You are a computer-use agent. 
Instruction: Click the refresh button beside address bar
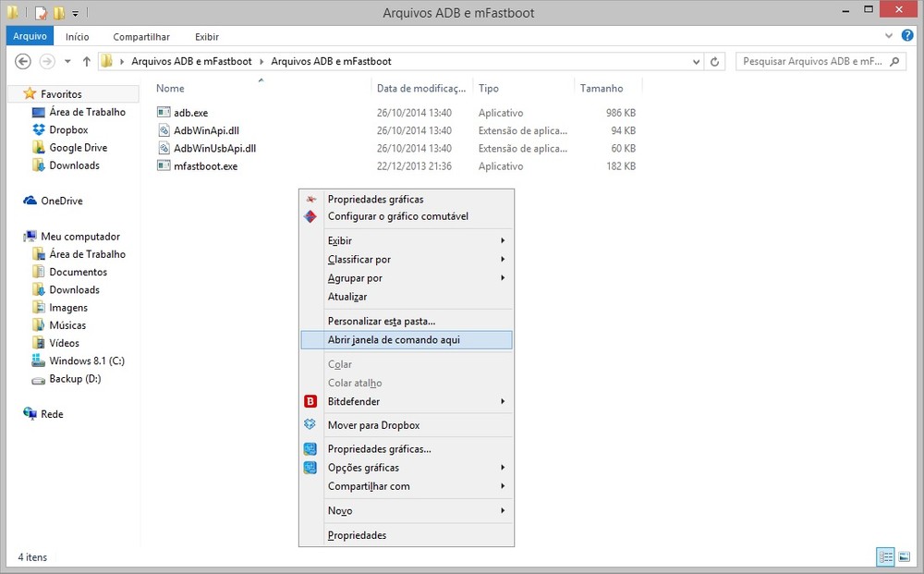click(x=715, y=62)
